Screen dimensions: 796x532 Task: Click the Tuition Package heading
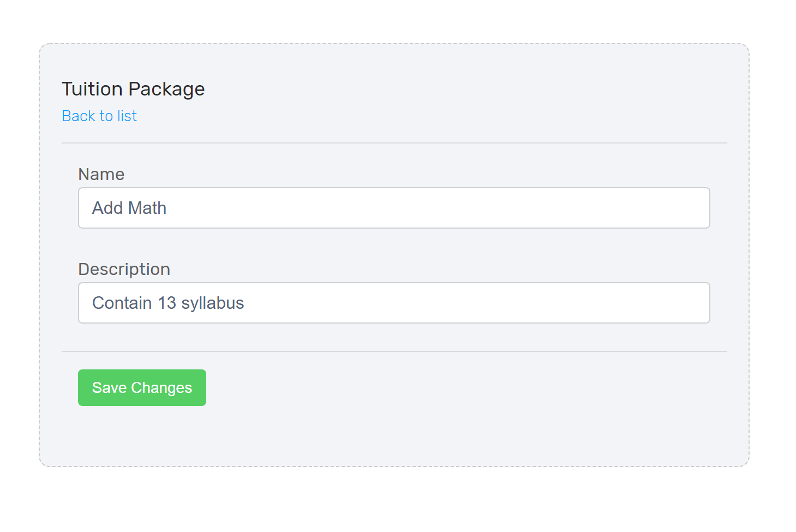[x=133, y=89]
